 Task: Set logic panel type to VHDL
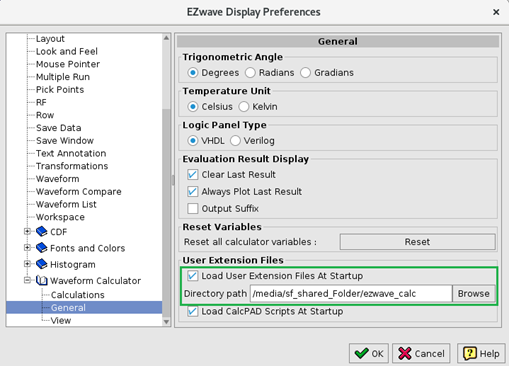pos(193,141)
